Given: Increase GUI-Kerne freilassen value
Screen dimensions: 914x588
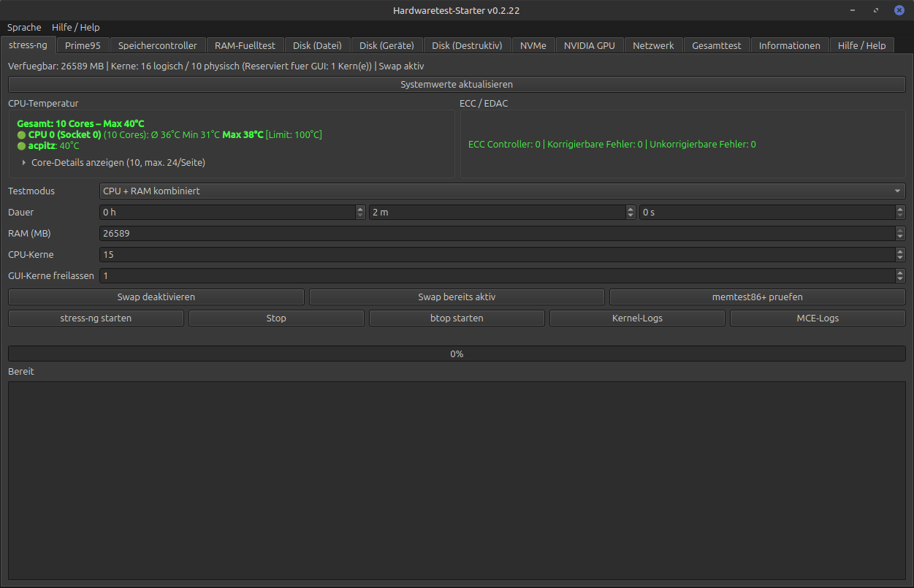Looking at the screenshot, I should point(900,272).
